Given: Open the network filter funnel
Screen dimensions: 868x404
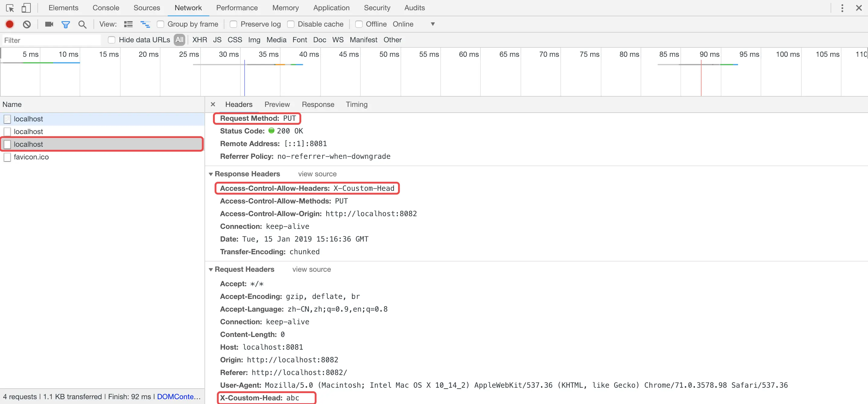Looking at the screenshot, I should [x=66, y=24].
